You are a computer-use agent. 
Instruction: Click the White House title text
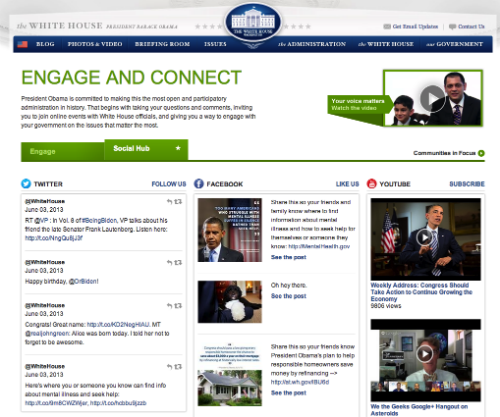(60, 26)
